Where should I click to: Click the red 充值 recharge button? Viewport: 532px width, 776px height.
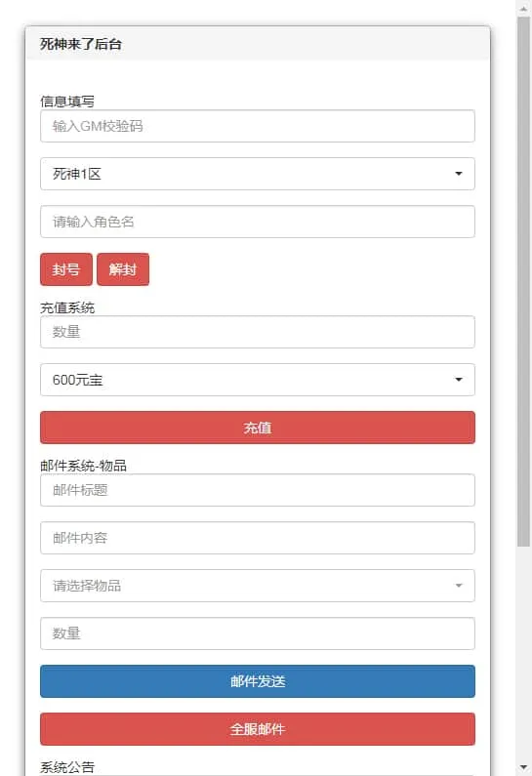point(258,428)
